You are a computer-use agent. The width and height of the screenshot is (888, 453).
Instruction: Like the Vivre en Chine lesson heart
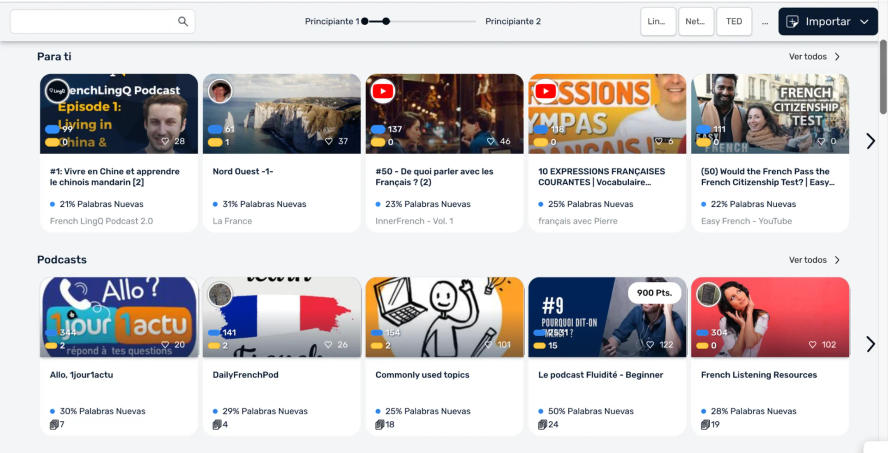coord(165,141)
